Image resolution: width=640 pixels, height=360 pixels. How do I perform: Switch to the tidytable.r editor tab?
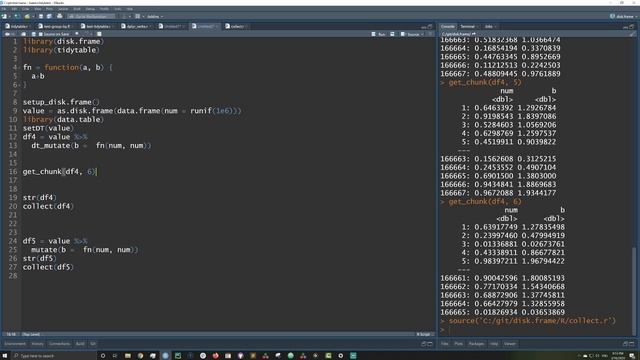click(18, 26)
